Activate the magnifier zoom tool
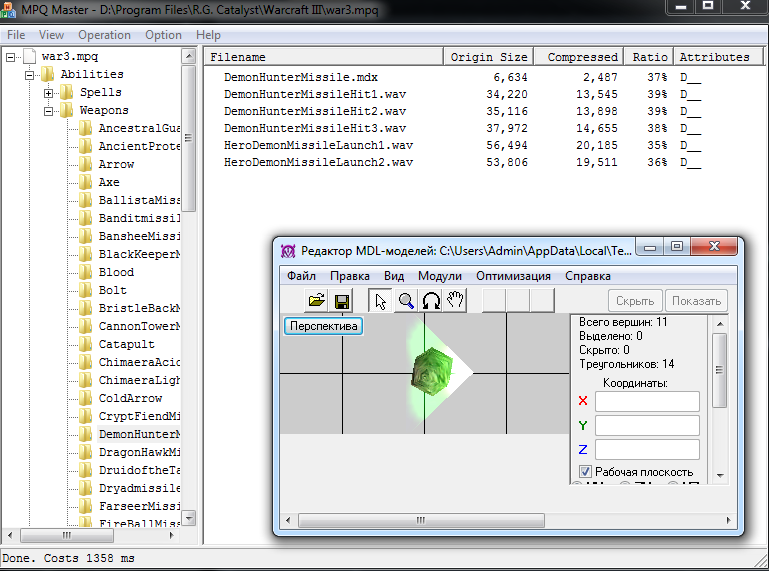 point(406,301)
